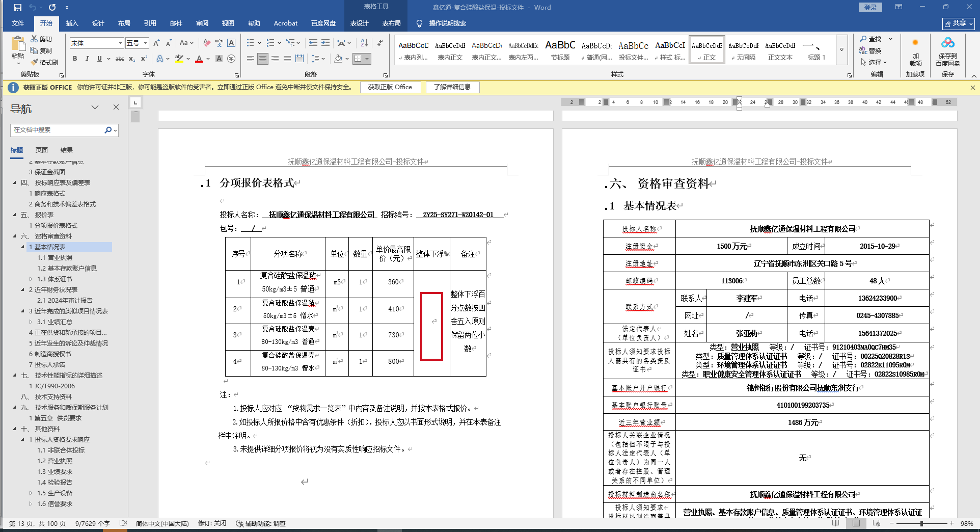This screenshot has height=532, width=980.
Task: Click the 在文档中搜索 search field
Action: coord(58,130)
